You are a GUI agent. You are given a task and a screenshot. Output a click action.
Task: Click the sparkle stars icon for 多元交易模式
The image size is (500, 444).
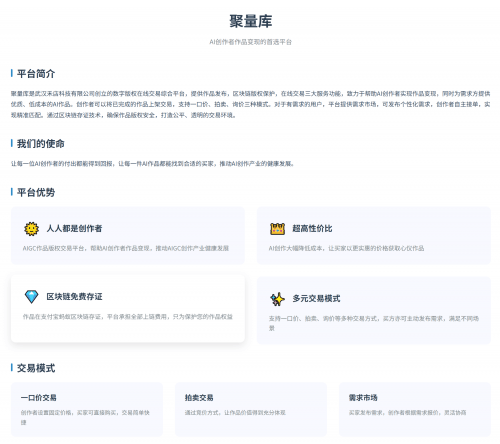click(x=277, y=299)
